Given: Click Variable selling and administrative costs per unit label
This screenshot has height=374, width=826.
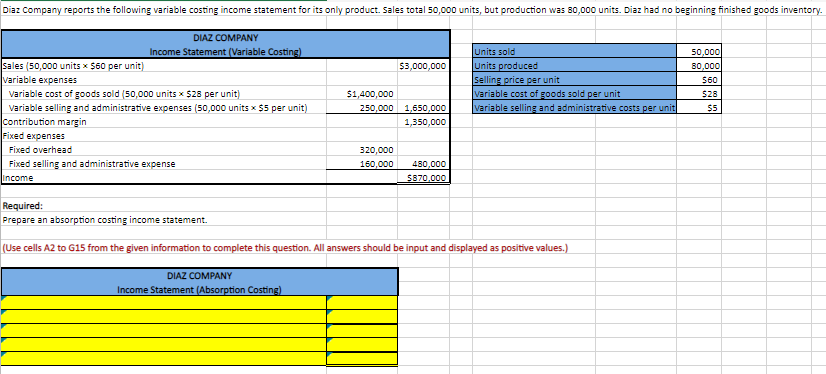Looking at the screenshot, I should point(575,108).
